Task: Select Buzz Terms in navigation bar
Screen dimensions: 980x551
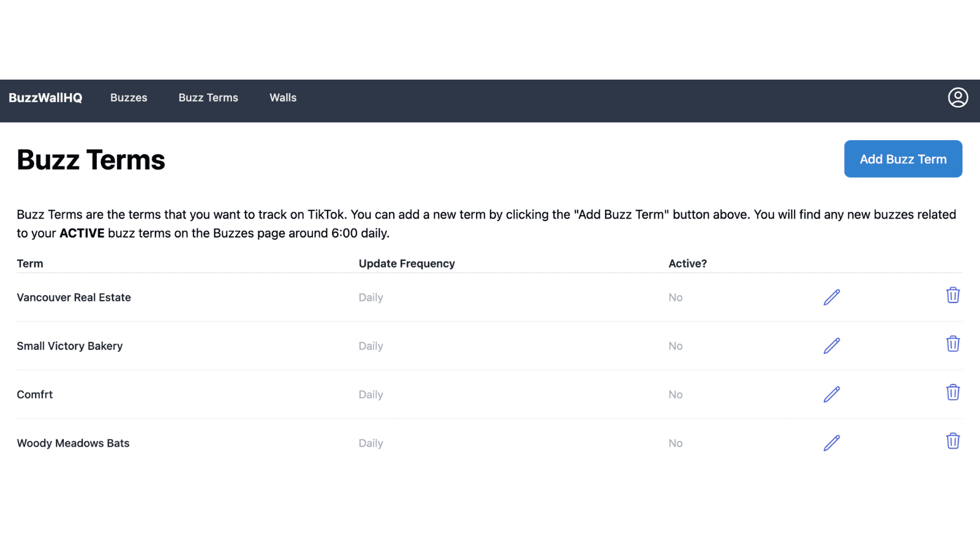Action: tap(208, 98)
